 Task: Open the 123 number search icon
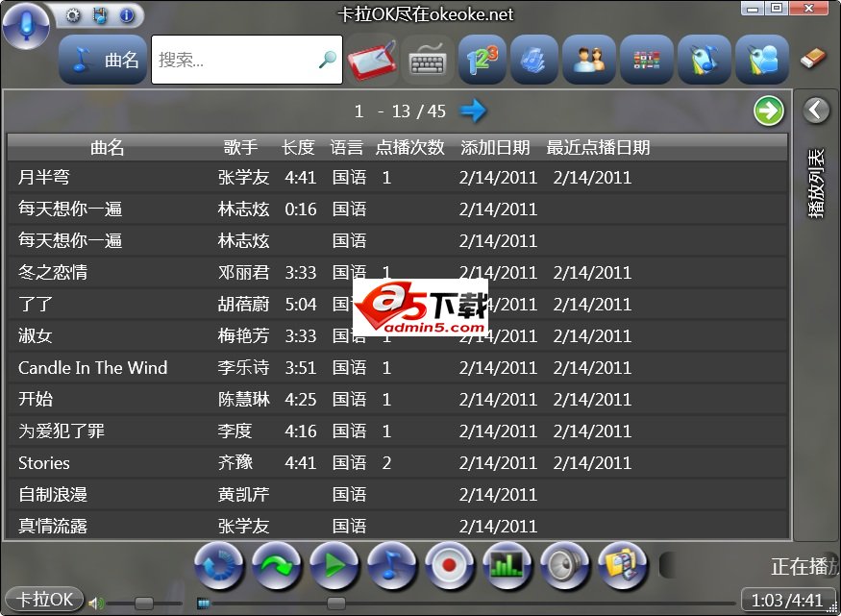[x=482, y=60]
